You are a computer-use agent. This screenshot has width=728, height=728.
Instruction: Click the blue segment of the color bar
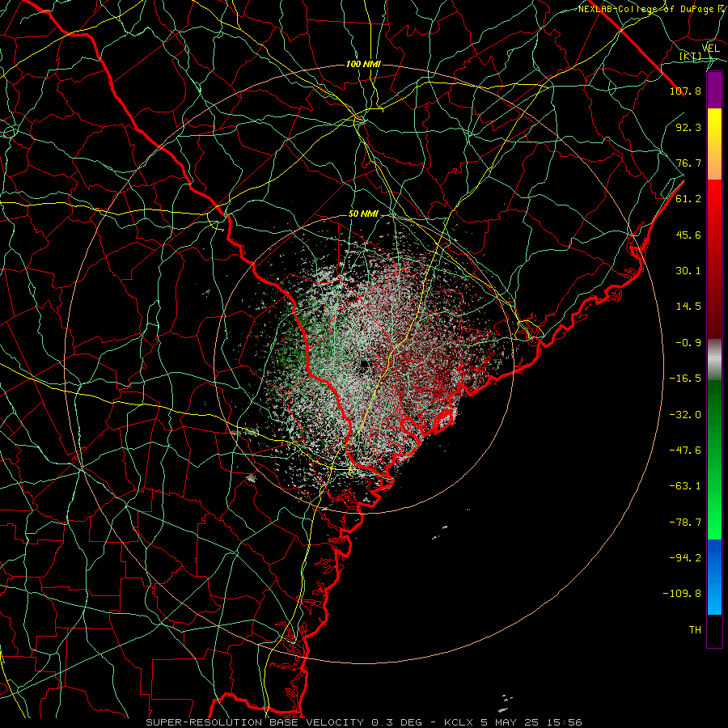click(x=714, y=577)
